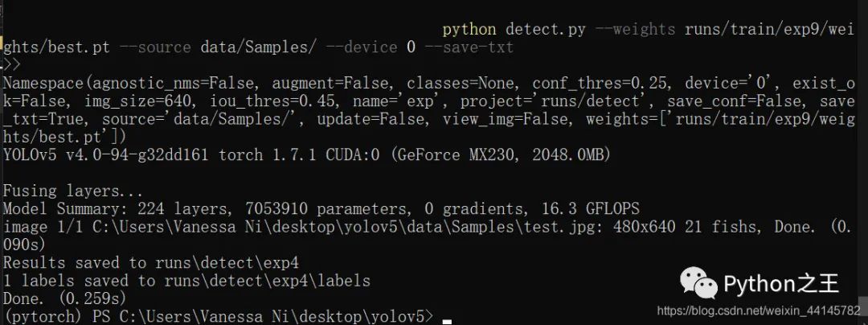The image size is (868, 325).
Task: Click the "data/Samples/" path after --source
Action: pyautogui.click(x=258, y=47)
